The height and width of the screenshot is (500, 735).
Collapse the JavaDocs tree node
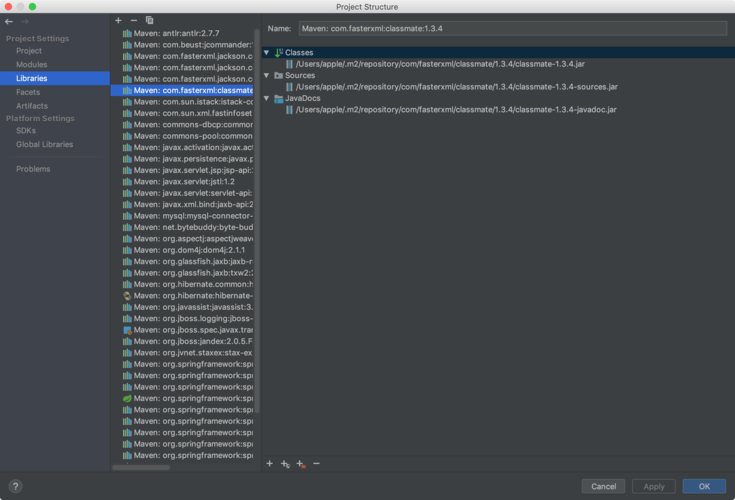(x=267, y=98)
